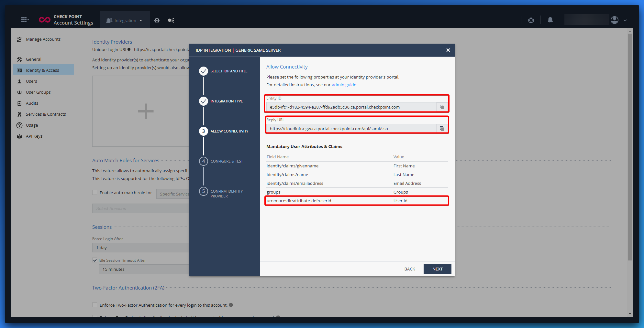Click the Identity & Access icon
Screen dimensions: 644x328
coord(19,70)
